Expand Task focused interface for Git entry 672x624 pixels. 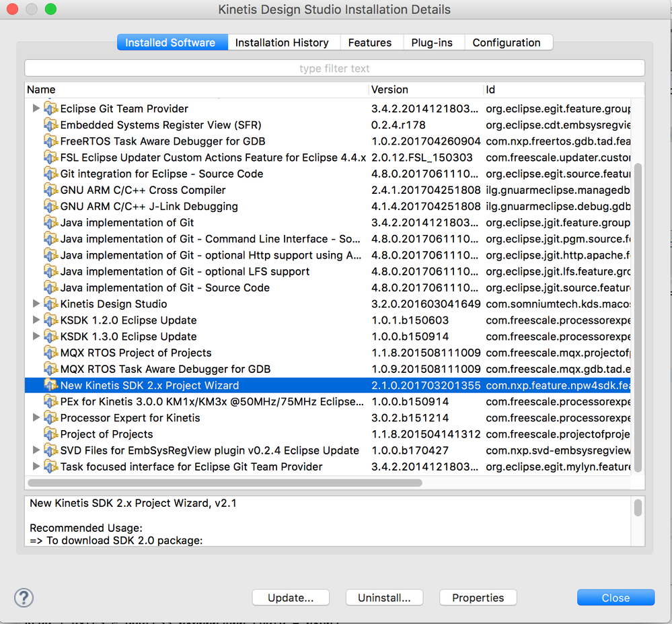tap(36, 466)
